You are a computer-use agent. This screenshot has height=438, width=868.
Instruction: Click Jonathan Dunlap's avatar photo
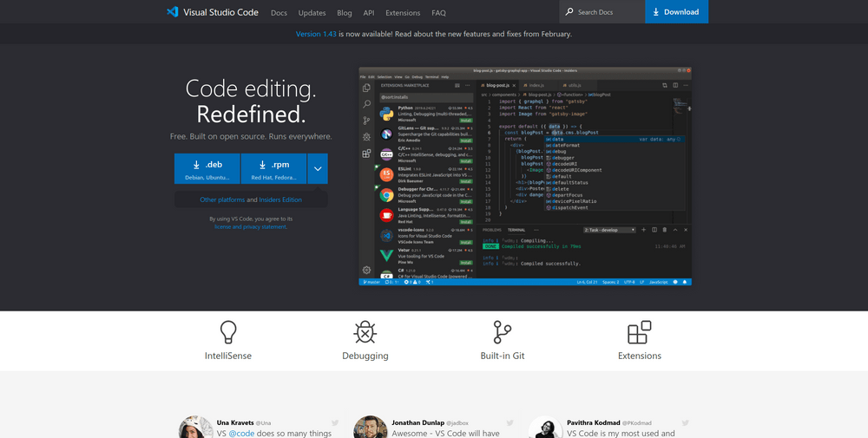[x=371, y=428]
